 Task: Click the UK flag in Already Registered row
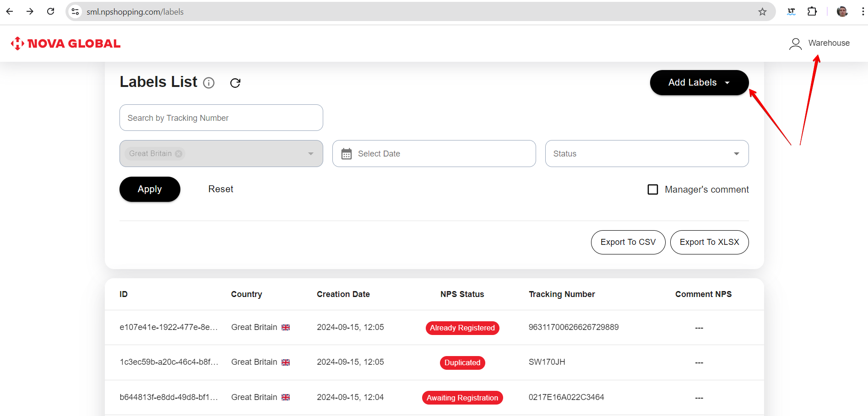point(286,327)
